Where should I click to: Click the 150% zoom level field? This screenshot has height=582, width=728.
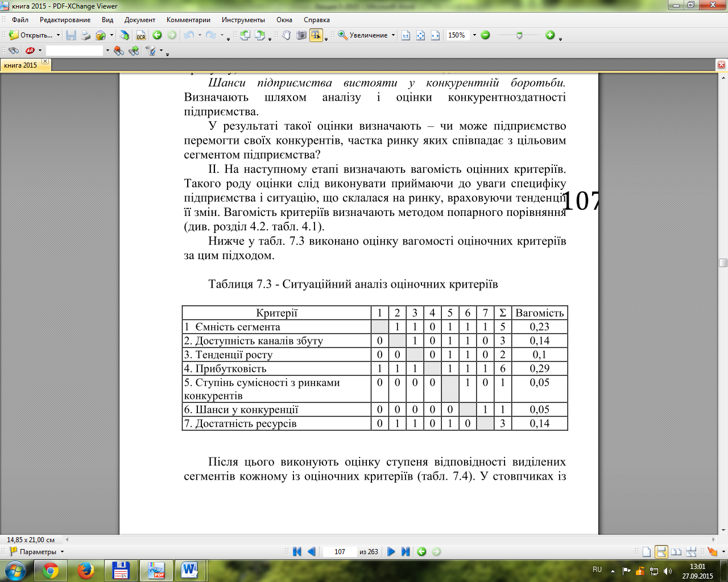458,35
